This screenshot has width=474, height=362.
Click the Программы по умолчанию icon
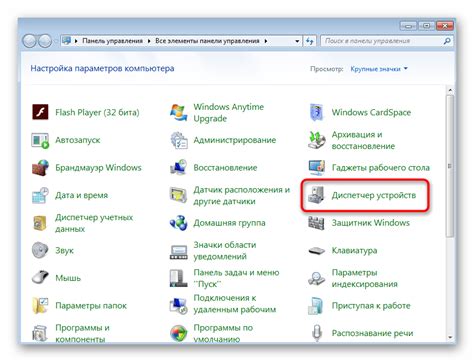tap(179, 333)
